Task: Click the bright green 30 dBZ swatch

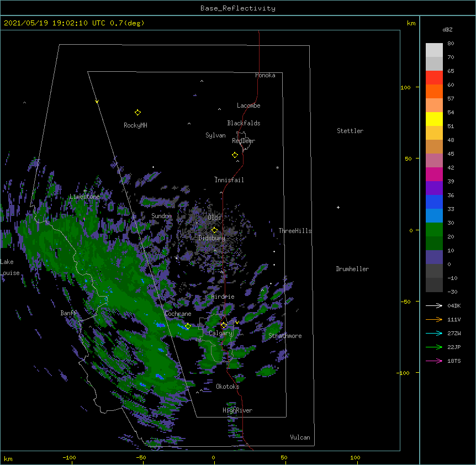Action: (434, 230)
